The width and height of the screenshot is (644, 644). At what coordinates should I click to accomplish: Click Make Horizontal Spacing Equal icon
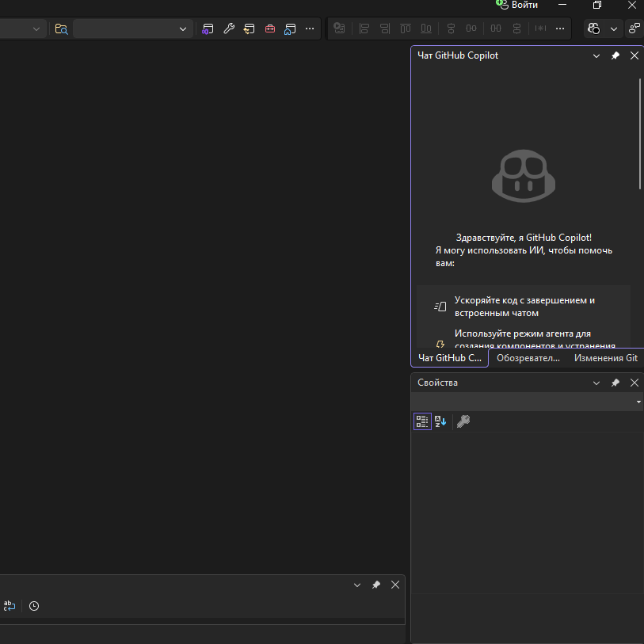(x=496, y=29)
